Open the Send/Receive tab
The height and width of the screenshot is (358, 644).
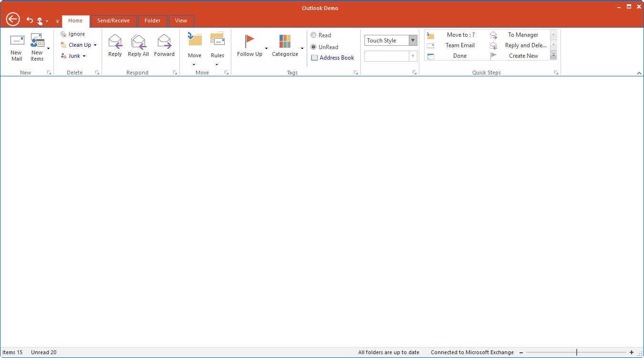pyautogui.click(x=114, y=21)
